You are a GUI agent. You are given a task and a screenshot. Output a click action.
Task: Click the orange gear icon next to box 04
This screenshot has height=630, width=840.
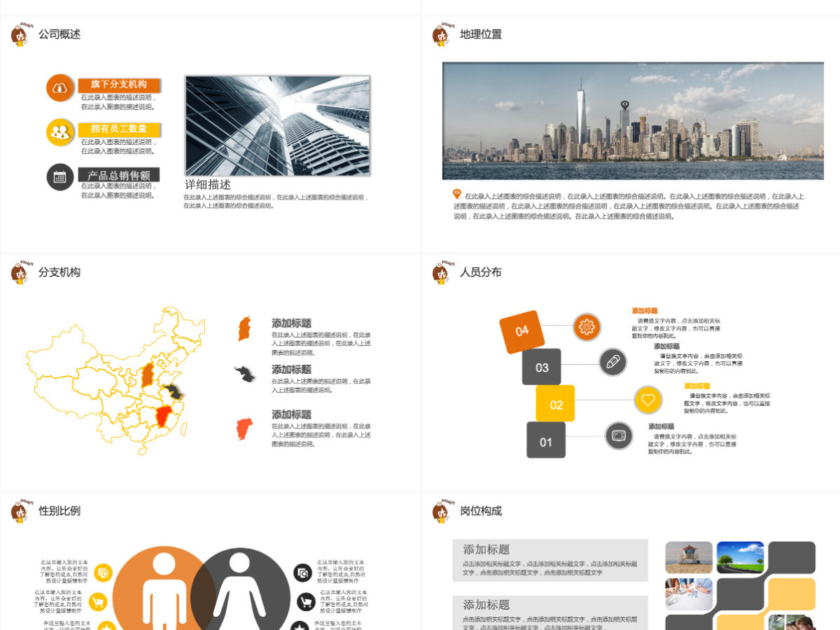click(587, 327)
